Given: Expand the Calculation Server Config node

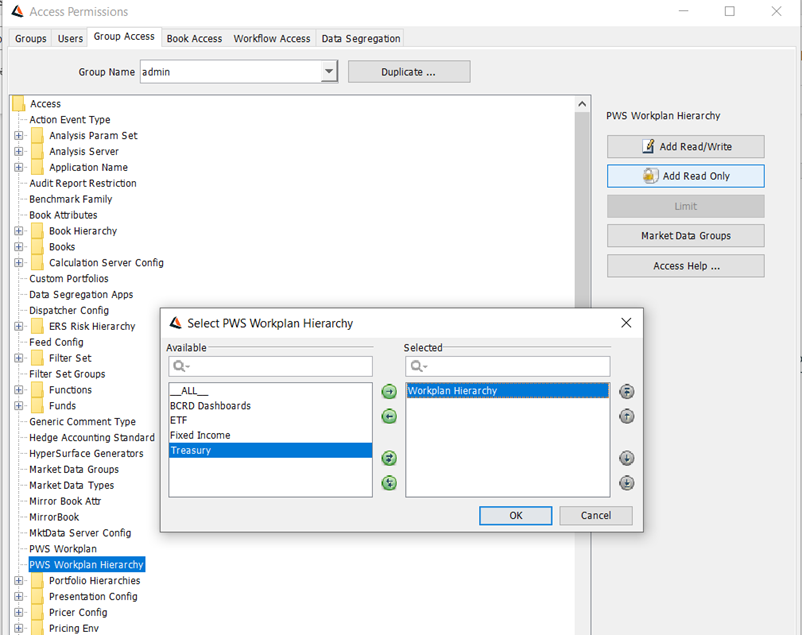Looking at the screenshot, I should pyautogui.click(x=19, y=262).
